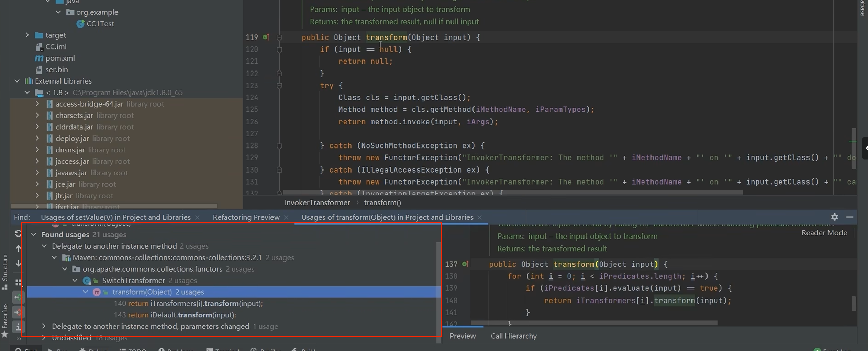Toggle the info preview icon in Find toolbar
The width and height of the screenshot is (868, 351).
tap(18, 327)
